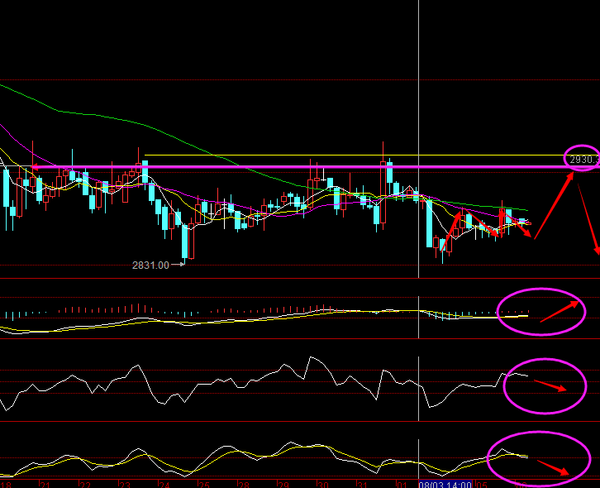Click date label 01 on time axis
Image resolution: width=600 pixels, height=488 pixels.
click(x=403, y=485)
